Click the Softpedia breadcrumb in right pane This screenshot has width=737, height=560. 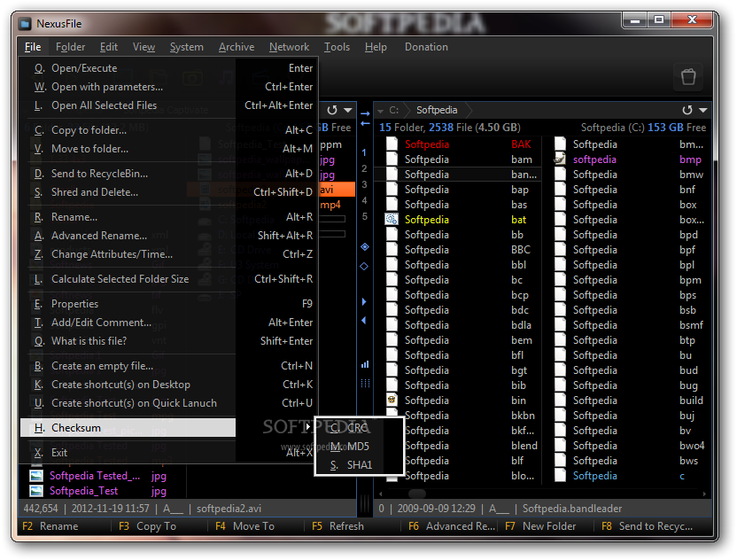tap(437, 110)
